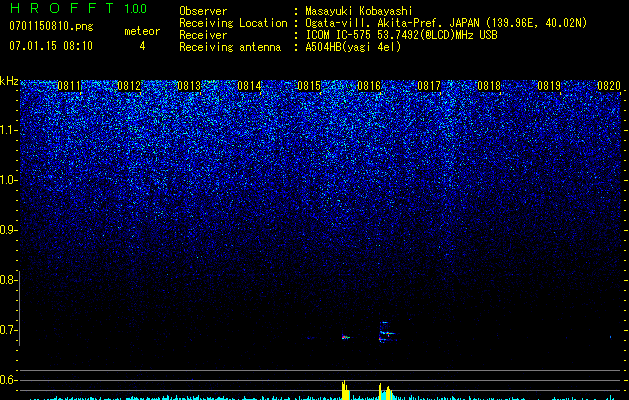Click the 'meteor' count label
Image resolution: width=629 pixels, height=400 pixels.
pyautogui.click(x=142, y=31)
